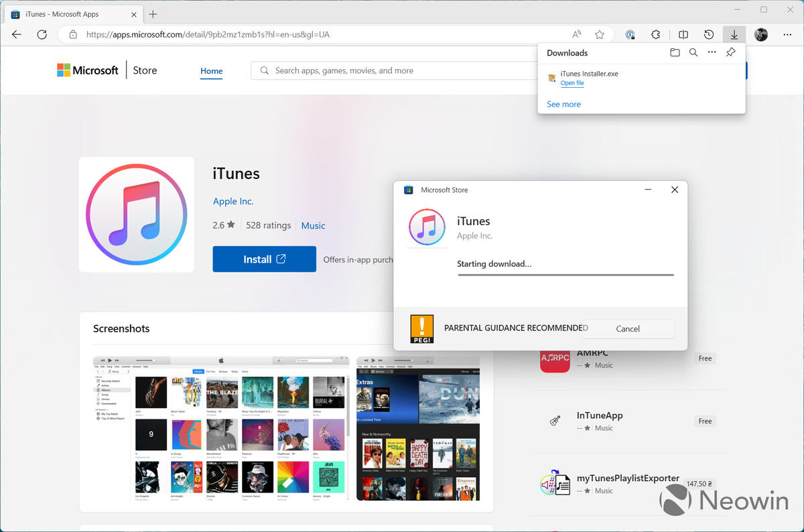Refresh the current page
Image resolution: width=804 pixels, height=532 pixels.
42,35
